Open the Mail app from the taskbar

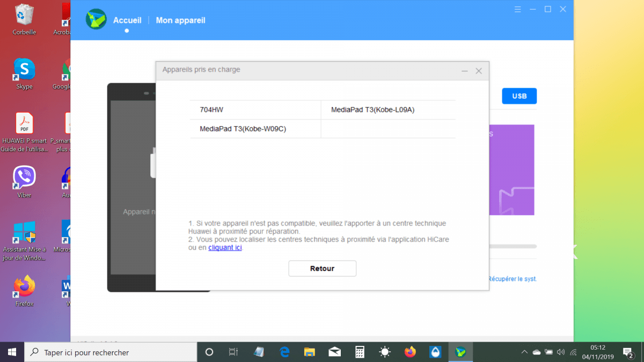coord(335,352)
